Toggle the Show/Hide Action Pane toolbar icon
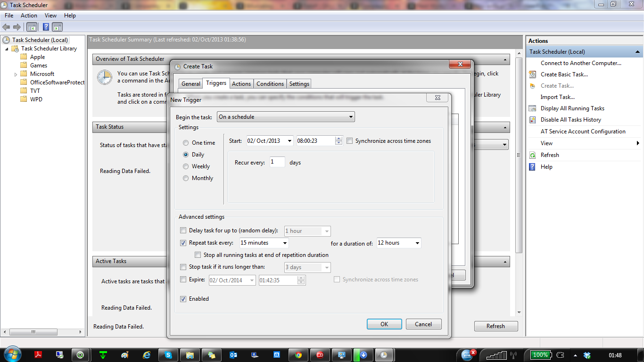 click(x=58, y=27)
